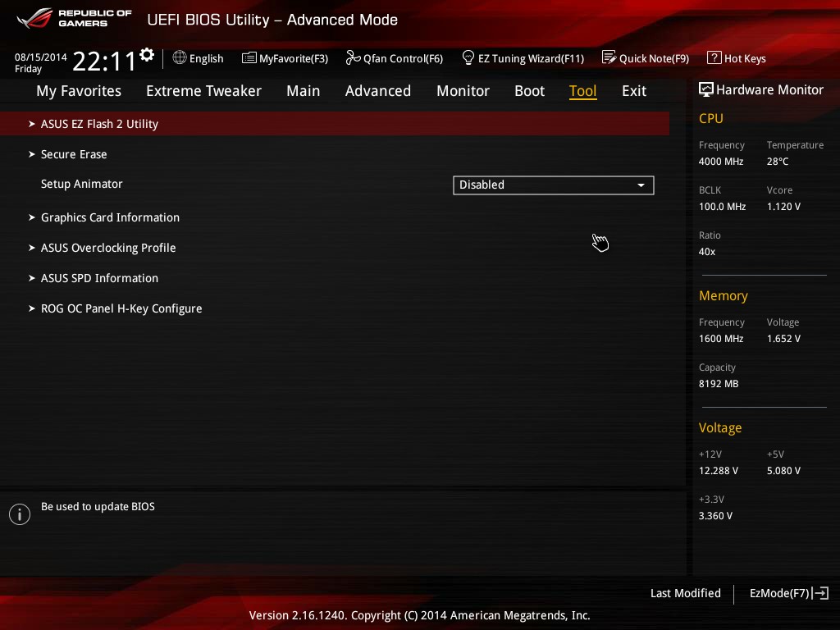Click the Hot Keys question mark icon

(714, 57)
